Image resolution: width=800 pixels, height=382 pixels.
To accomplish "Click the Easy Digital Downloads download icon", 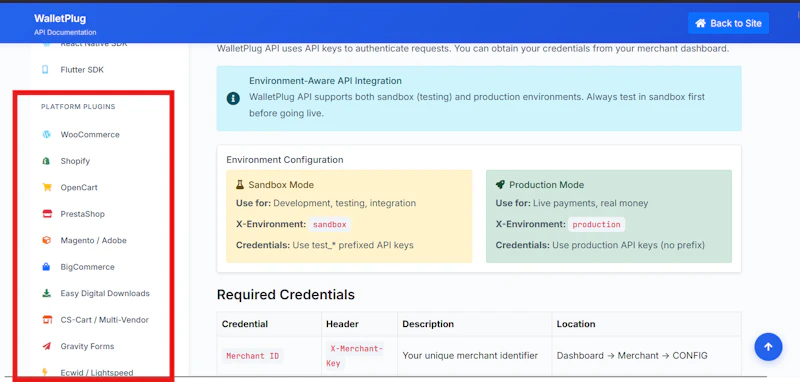I will pyautogui.click(x=46, y=293).
